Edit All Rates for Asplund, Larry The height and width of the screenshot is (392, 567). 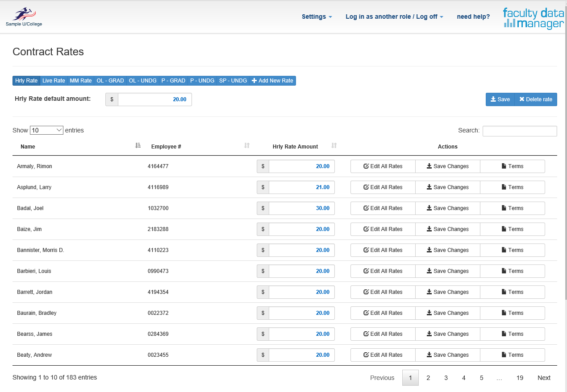tap(383, 187)
